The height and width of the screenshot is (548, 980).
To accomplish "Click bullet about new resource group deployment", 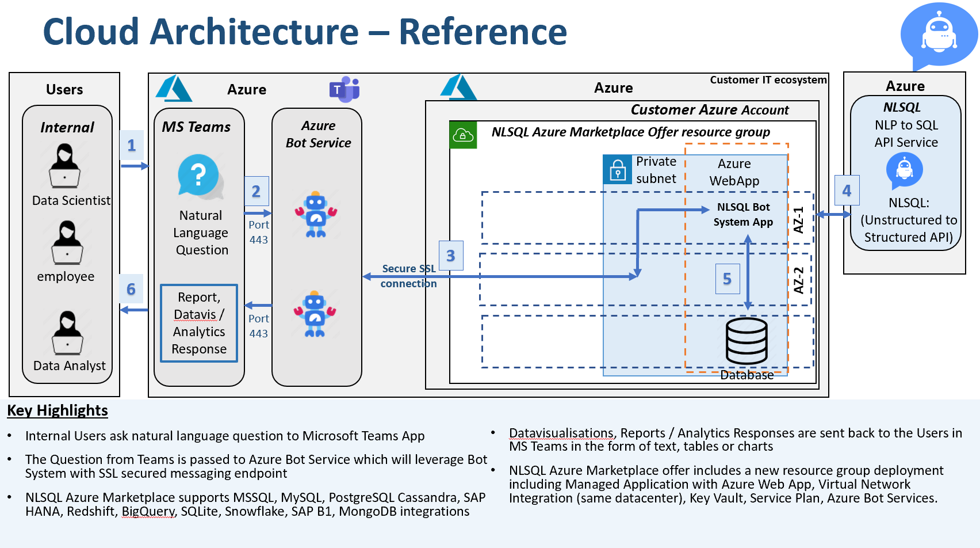I will click(x=726, y=484).
